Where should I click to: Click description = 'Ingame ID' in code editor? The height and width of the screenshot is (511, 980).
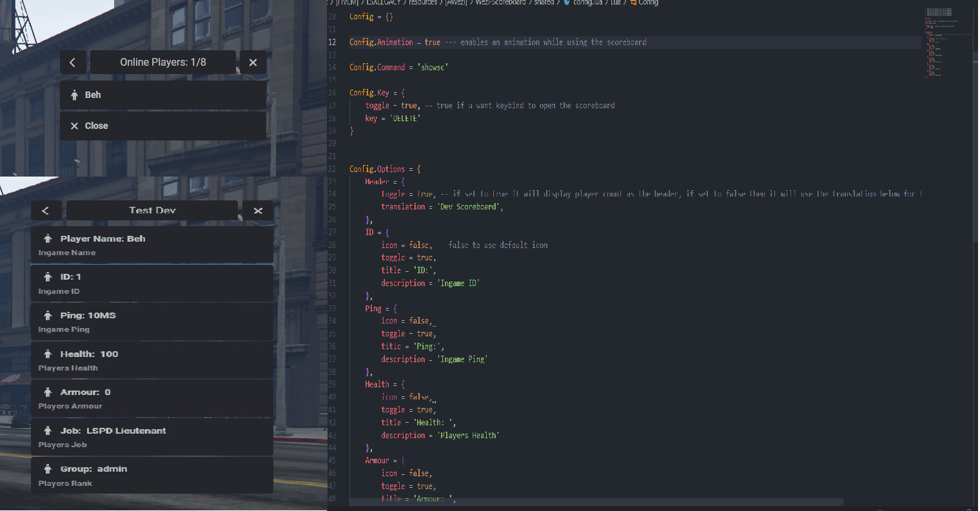tap(430, 283)
